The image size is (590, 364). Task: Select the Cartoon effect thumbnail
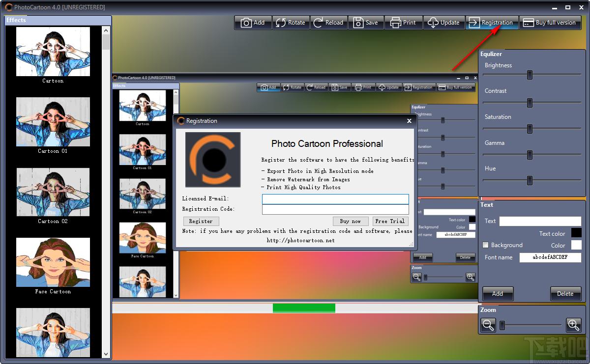coord(53,52)
